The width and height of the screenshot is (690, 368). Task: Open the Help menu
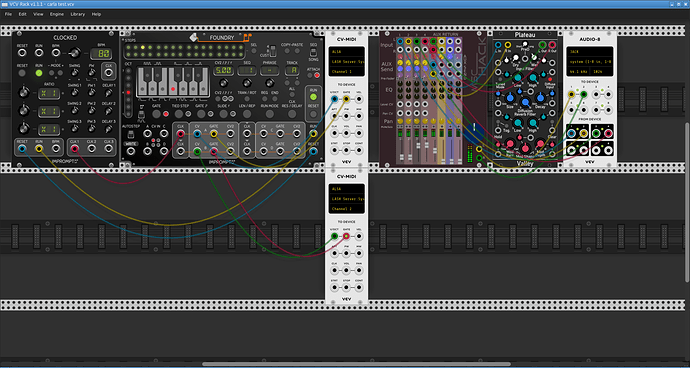coord(96,14)
